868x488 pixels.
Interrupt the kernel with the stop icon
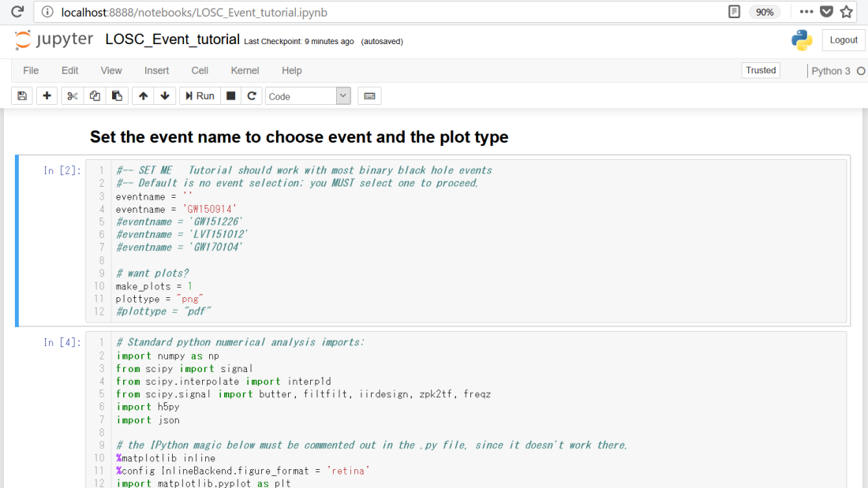pos(231,96)
